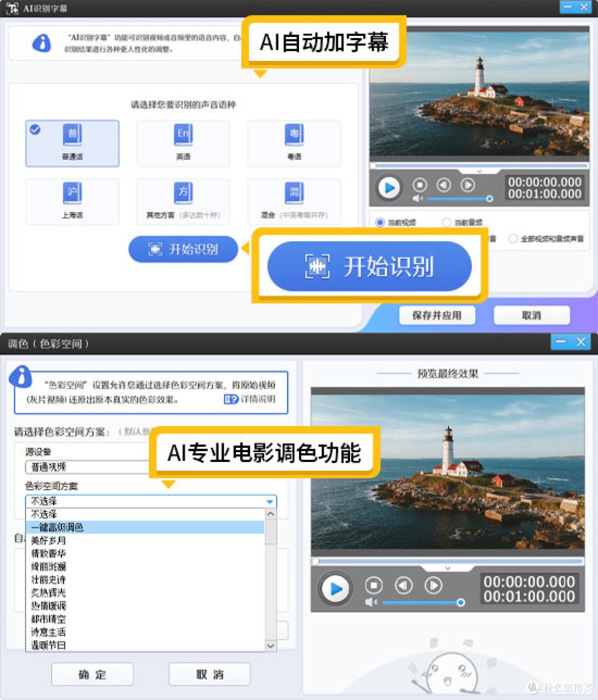Play the video in the AI识别字幕 preview
The height and width of the screenshot is (700, 598).
coord(389,188)
